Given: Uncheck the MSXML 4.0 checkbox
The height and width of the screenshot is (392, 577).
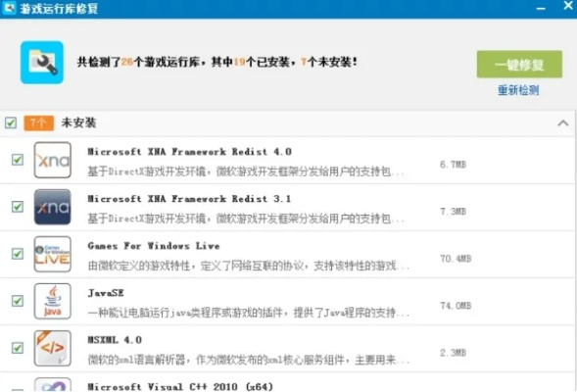Looking at the screenshot, I should 18,348.
